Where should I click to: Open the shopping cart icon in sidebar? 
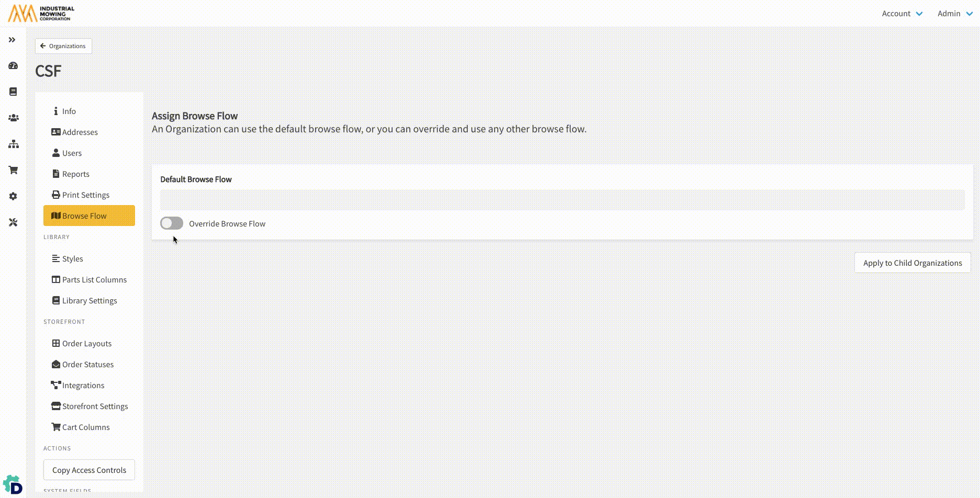(13, 170)
